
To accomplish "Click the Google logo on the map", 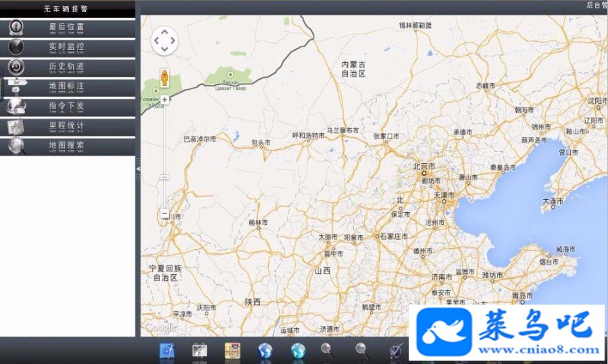I will (x=161, y=328).
